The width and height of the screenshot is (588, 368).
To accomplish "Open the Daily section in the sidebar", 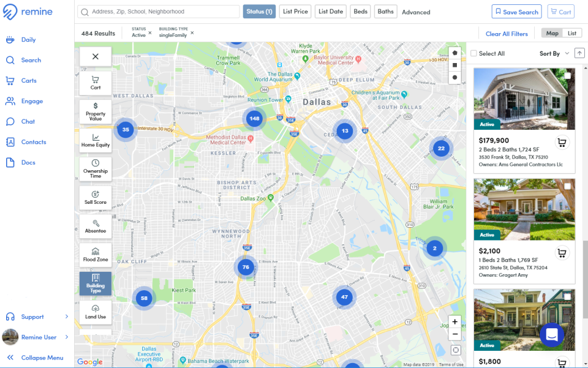I will click(x=21, y=40).
